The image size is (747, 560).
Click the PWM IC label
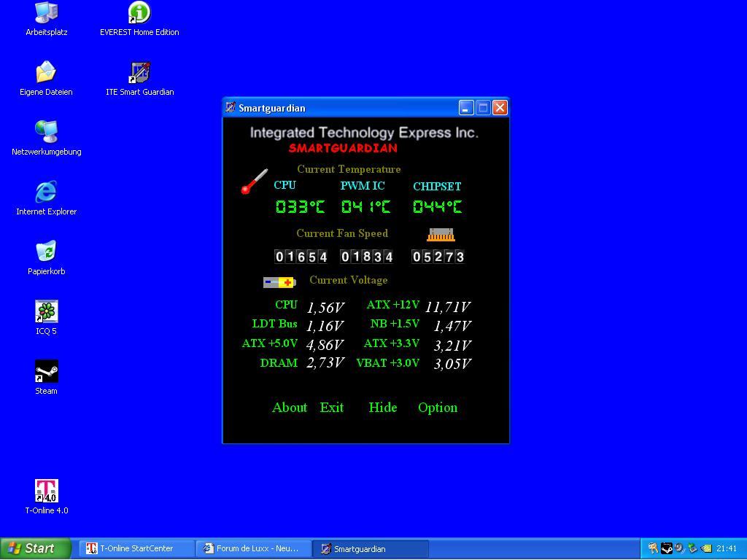coord(362,186)
